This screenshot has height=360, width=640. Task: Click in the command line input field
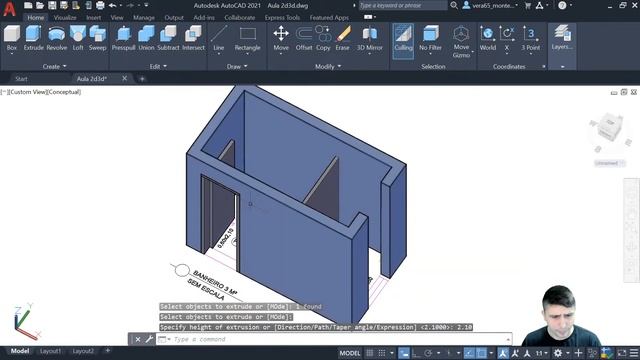(x=339, y=339)
